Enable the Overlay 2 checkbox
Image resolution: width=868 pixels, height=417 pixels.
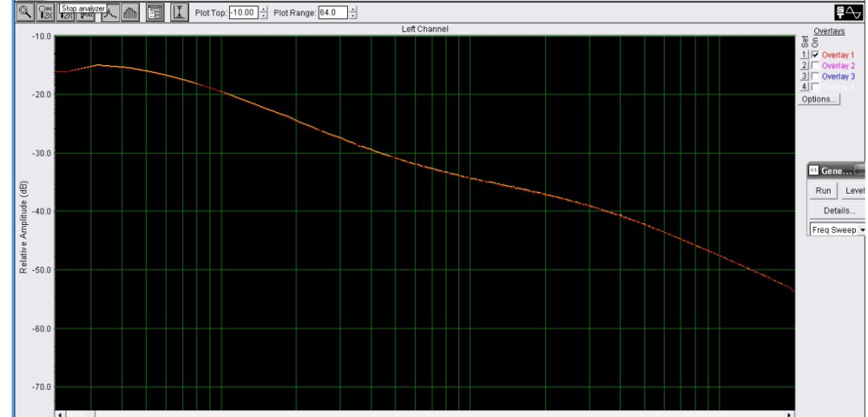816,66
